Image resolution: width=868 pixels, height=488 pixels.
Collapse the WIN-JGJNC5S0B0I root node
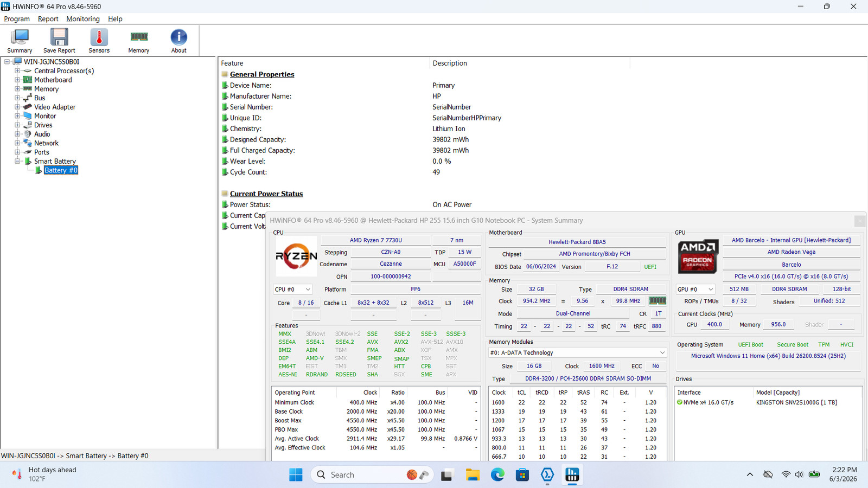(x=7, y=62)
